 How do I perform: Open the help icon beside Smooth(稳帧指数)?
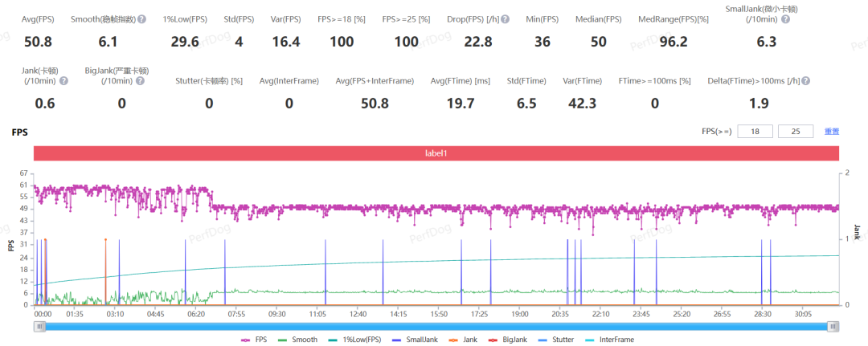click(141, 19)
